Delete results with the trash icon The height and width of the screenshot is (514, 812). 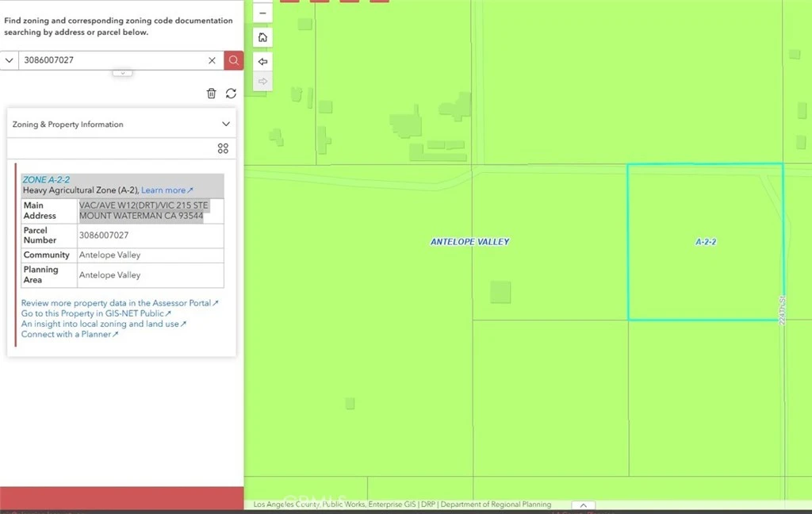[211, 94]
